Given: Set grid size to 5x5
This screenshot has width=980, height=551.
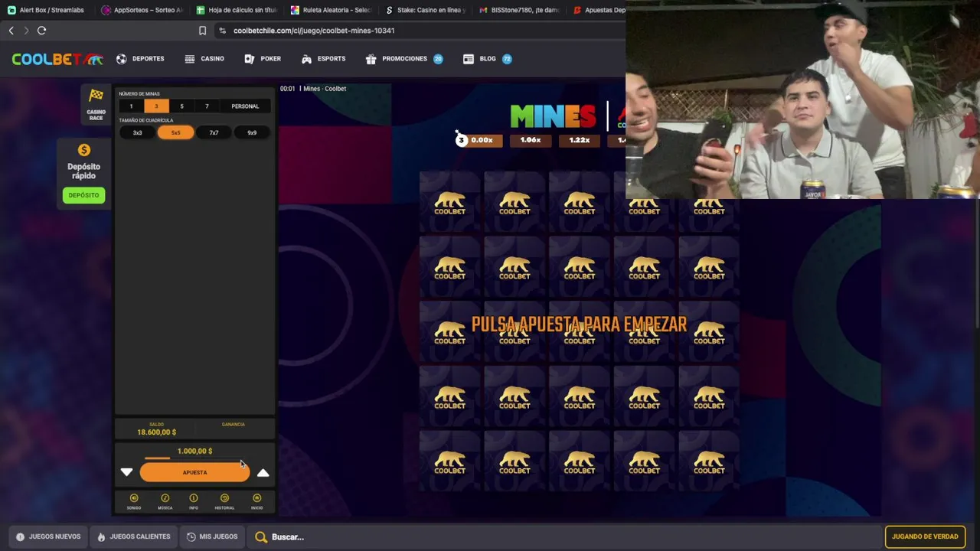Looking at the screenshot, I should pyautogui.click(x=175, y=132).
